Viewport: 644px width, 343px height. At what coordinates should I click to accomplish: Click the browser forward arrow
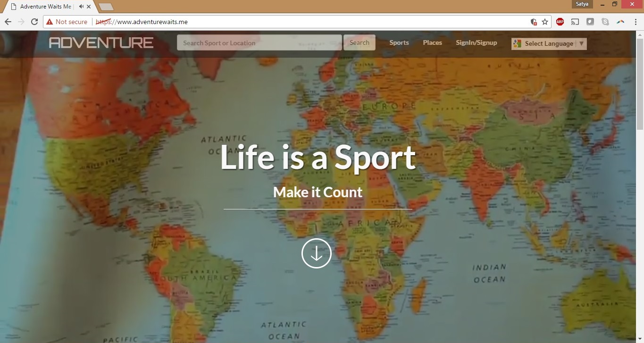click(x=21, y=22)
